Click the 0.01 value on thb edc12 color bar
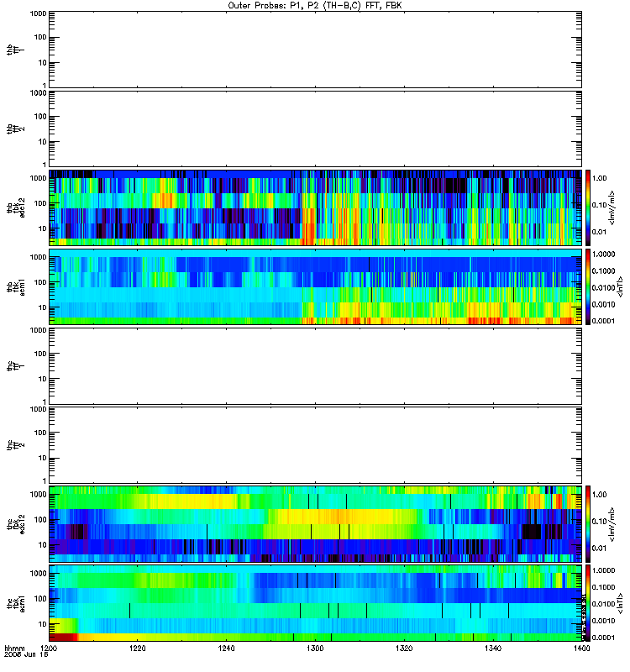The image size is (630, 672). [599, 232]
